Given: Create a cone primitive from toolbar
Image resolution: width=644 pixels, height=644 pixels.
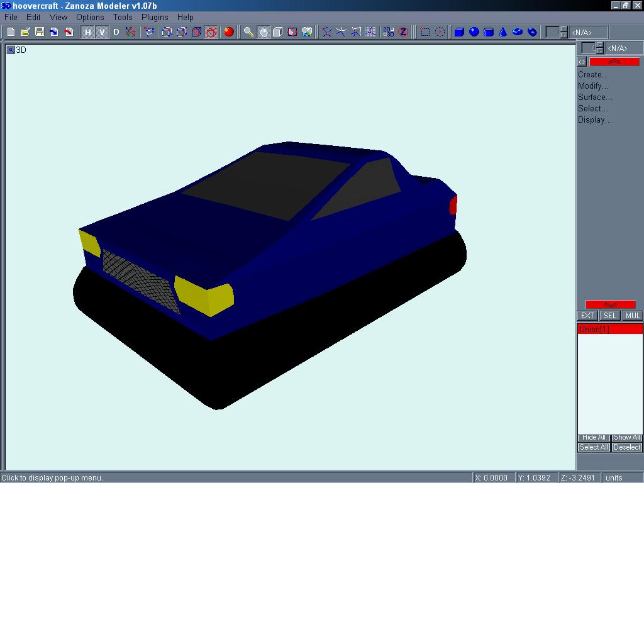Looking at the screenshot, I should point(503,32).
